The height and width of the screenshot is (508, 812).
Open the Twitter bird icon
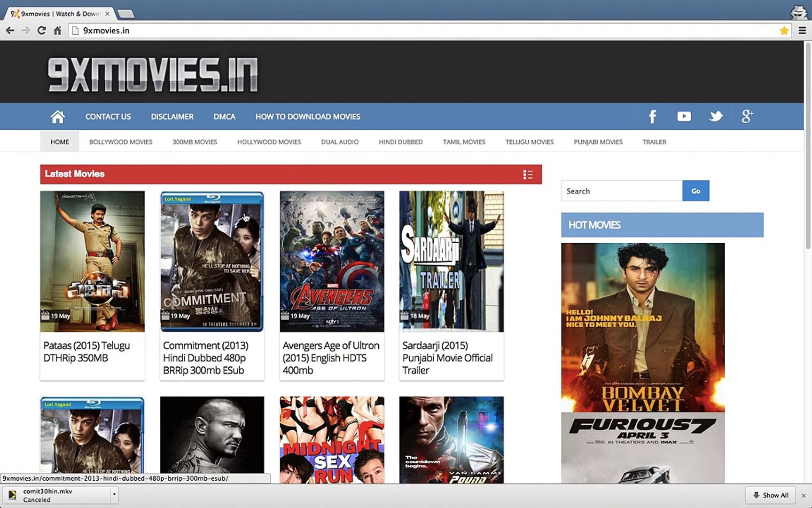click(x=716, y=116)
